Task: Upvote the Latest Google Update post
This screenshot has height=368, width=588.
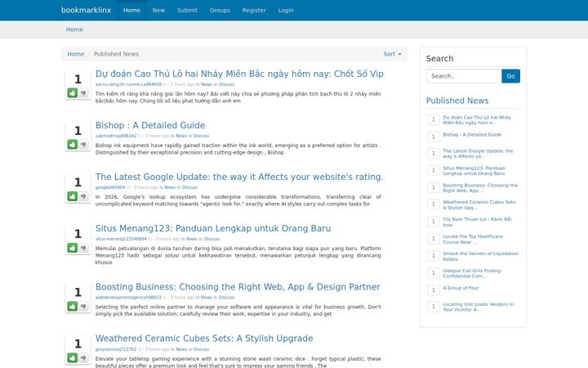Action: click(73, 196)
